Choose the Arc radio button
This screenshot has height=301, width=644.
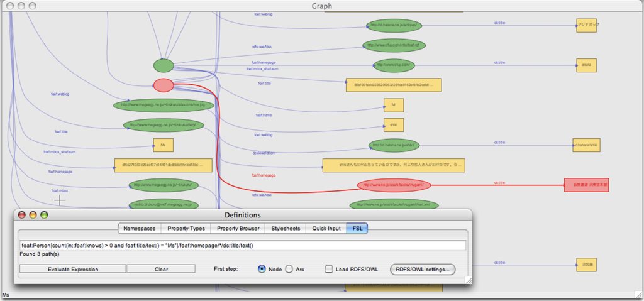[289, 269]
